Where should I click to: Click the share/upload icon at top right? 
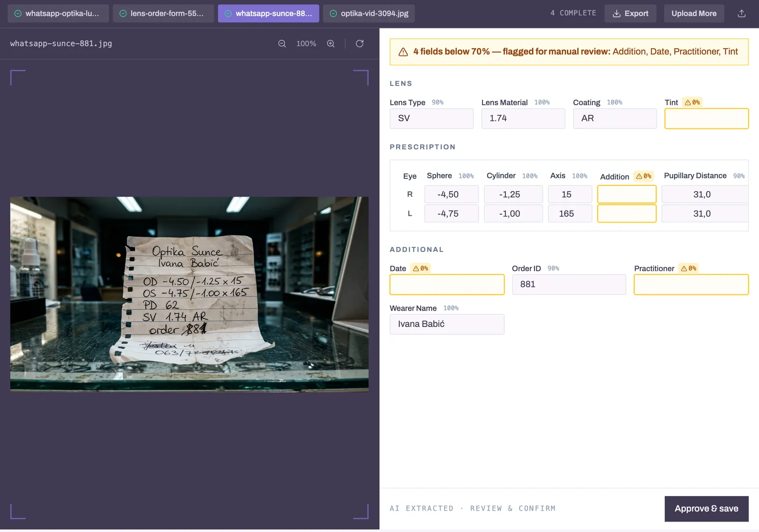[742, 13]
